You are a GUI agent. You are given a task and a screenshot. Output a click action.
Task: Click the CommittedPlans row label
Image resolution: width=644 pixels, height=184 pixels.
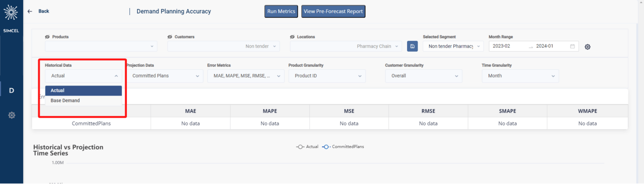click(x=92, y=123)
